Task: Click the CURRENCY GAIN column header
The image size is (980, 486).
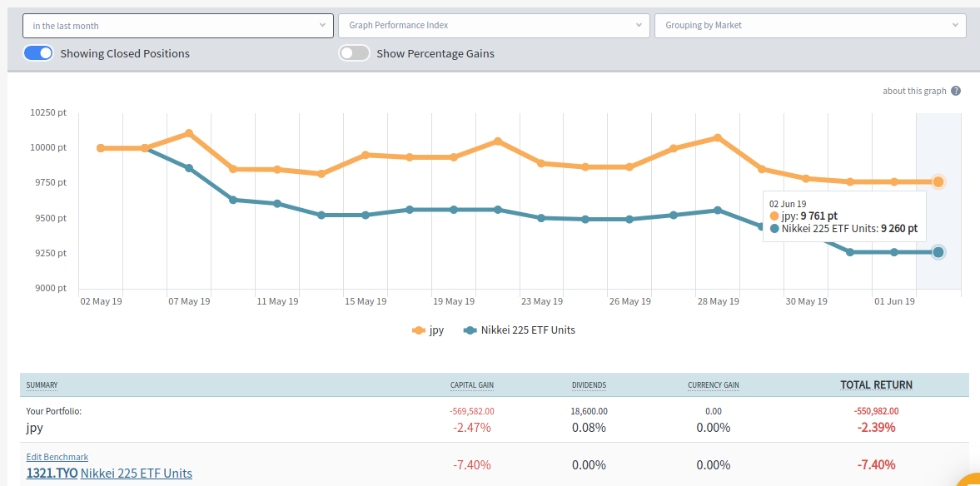Action: tap(713, 385)
